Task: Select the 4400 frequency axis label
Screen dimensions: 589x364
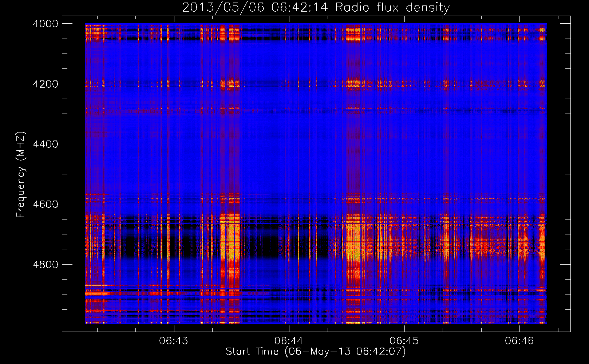Action: coord(46,144)
